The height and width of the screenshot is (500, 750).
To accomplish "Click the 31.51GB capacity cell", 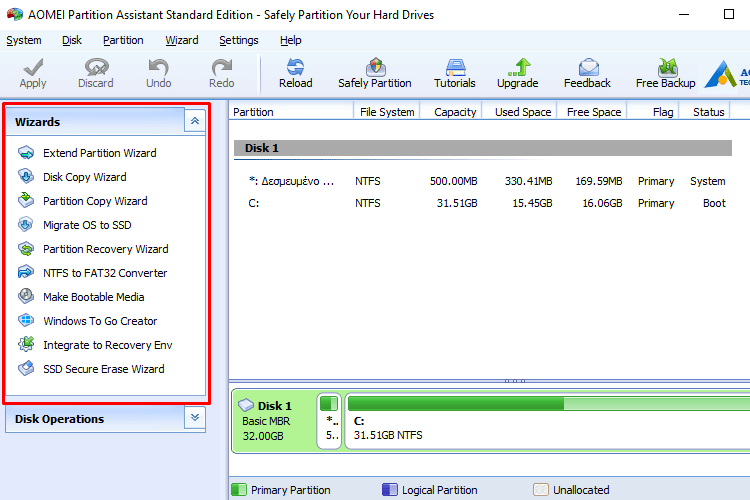I will click(x=457, y=203).
